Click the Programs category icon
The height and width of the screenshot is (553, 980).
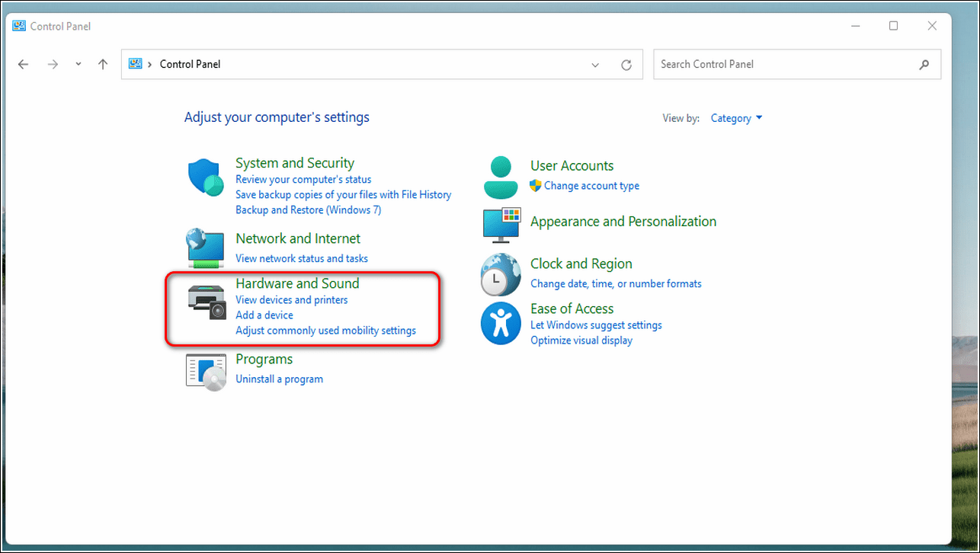click(x=206, y=372)
